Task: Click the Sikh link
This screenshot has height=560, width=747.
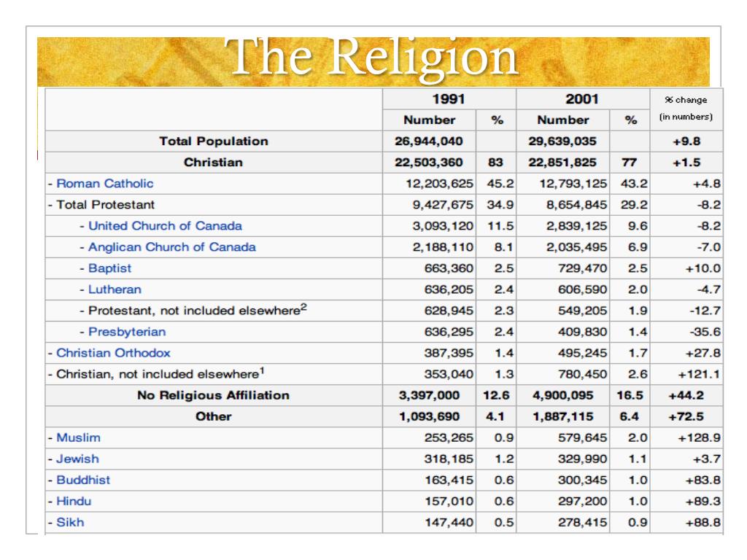Action: pos(71,522)
